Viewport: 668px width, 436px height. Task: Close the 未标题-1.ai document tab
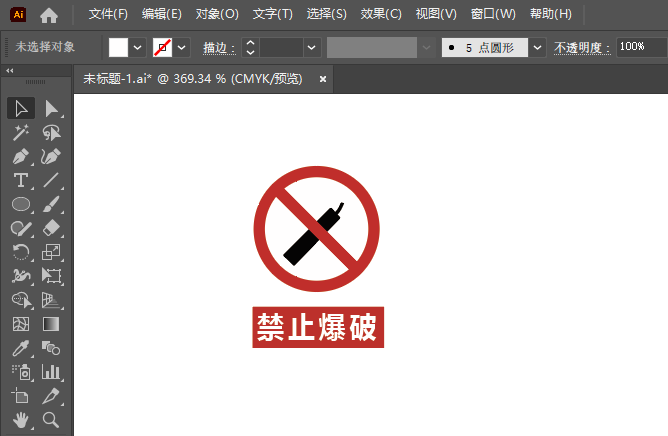[x=323, y=79]
